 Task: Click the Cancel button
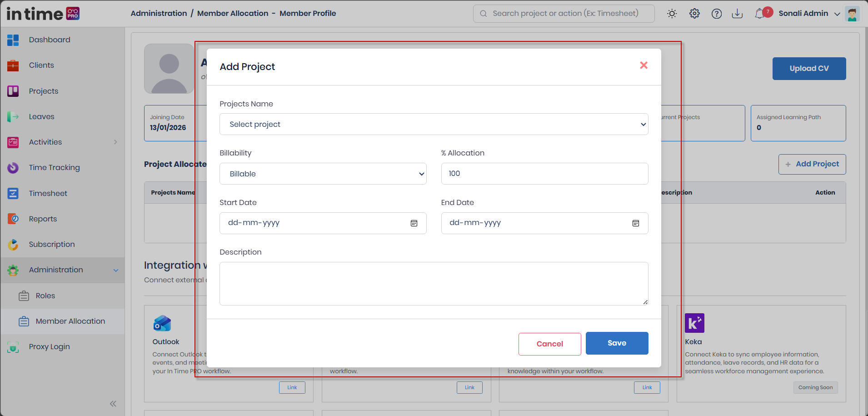[x=549, y=344]
